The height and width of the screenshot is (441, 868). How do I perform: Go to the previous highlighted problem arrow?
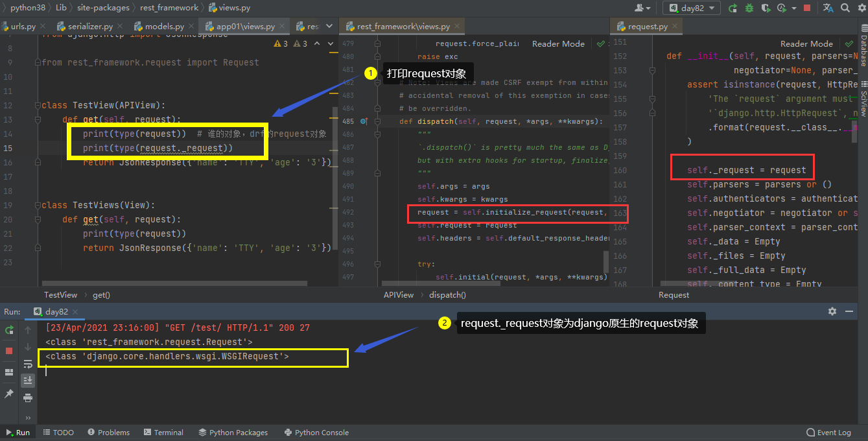point(316,44)
